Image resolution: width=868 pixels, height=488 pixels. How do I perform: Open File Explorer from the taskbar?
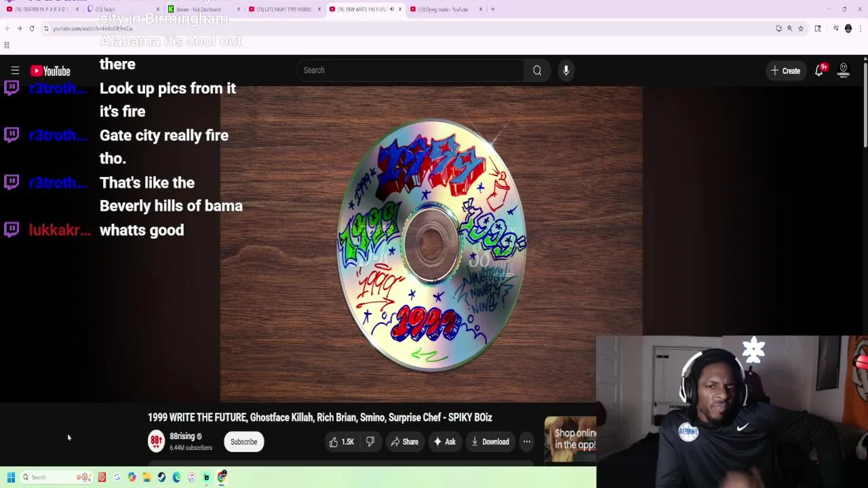[146, 477]
